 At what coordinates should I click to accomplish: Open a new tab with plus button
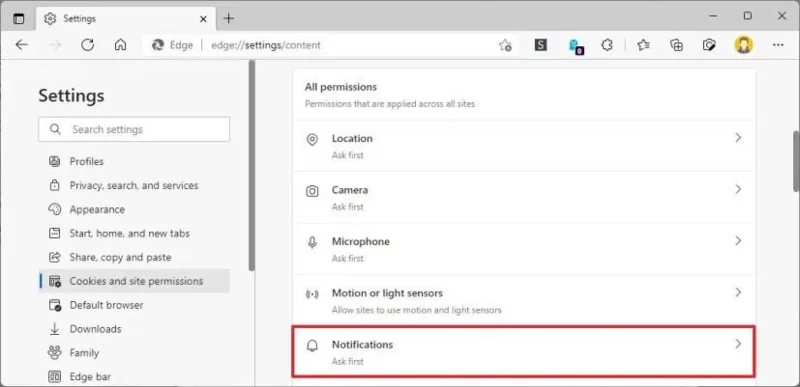(229, 18)
